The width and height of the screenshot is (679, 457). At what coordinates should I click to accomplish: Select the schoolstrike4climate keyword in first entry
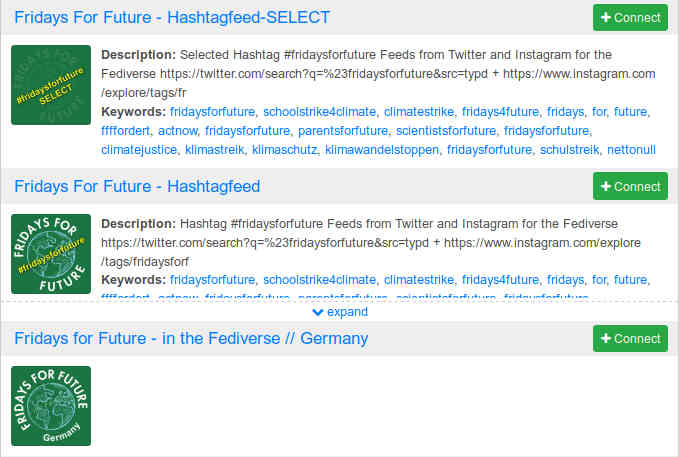pyautogui.click(x=319, y=111)
